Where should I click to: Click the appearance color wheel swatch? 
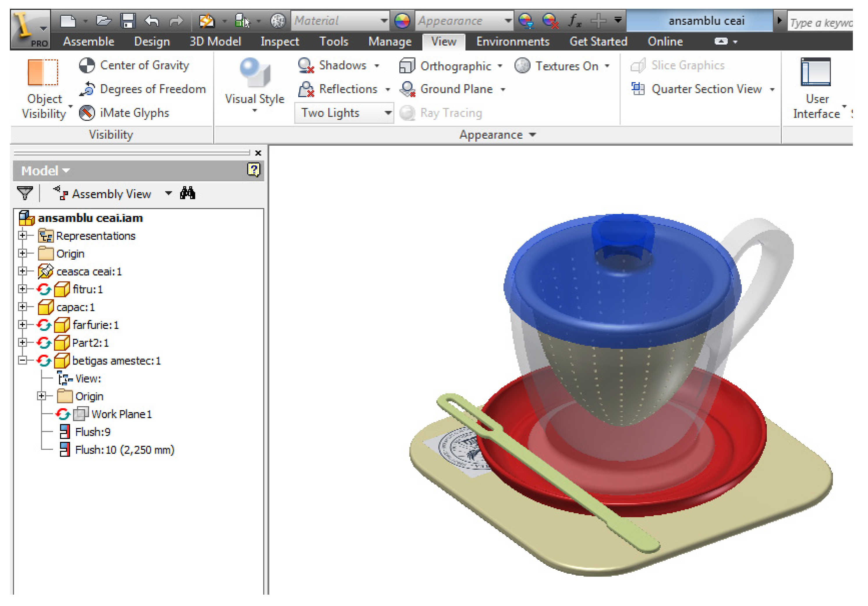[402, 21]
